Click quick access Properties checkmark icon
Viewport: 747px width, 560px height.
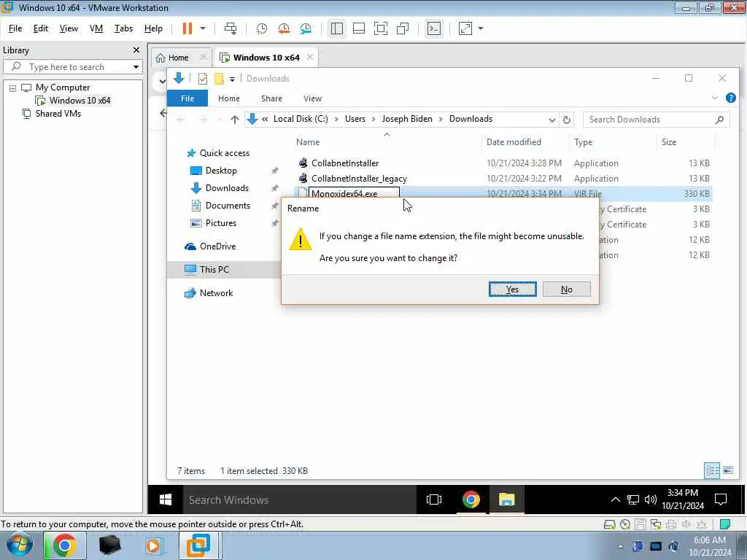[x=203, y=79]
